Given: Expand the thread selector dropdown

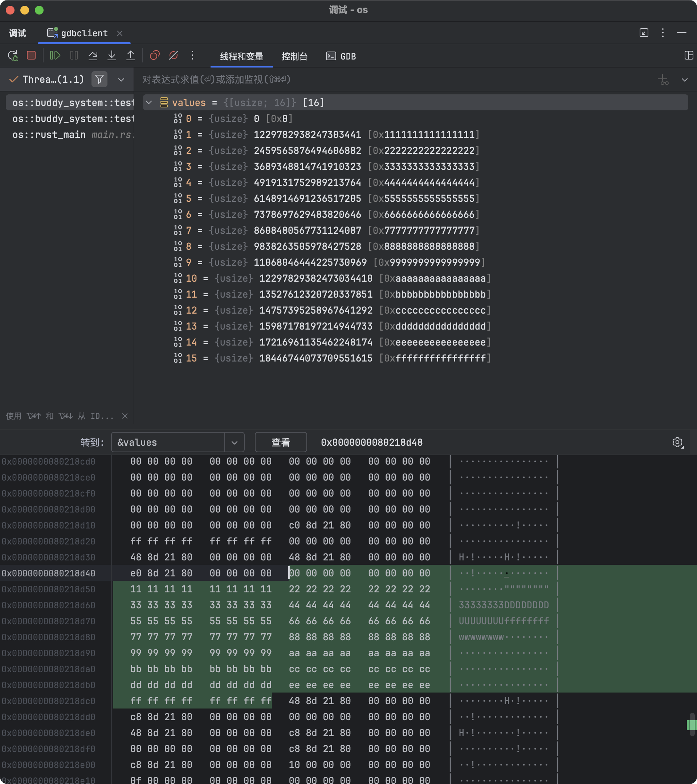Looking at the screenshot, I should tap(121, 80).
